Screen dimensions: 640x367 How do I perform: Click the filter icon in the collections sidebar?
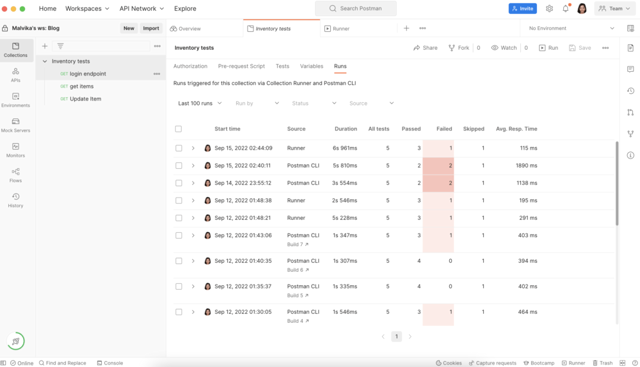point(60,46)
